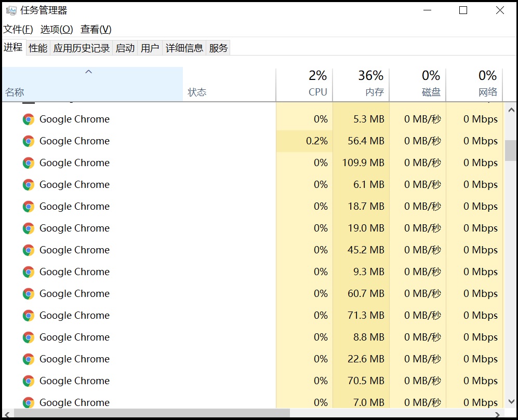Collapse sort arrow above 名称 column

88,72
